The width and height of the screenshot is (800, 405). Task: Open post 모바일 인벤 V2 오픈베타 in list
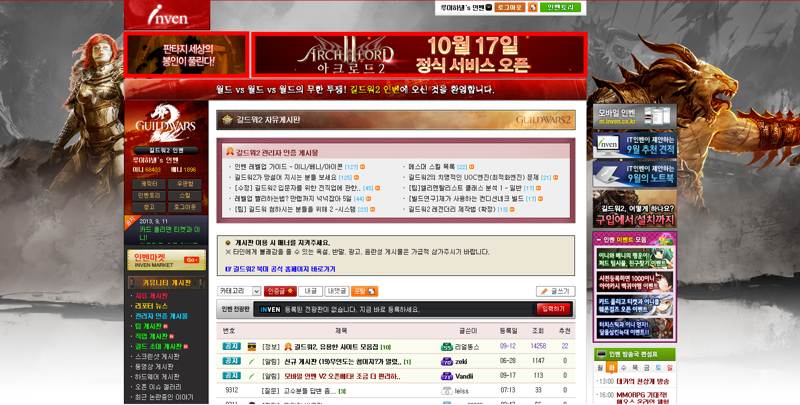pos(342,376)
